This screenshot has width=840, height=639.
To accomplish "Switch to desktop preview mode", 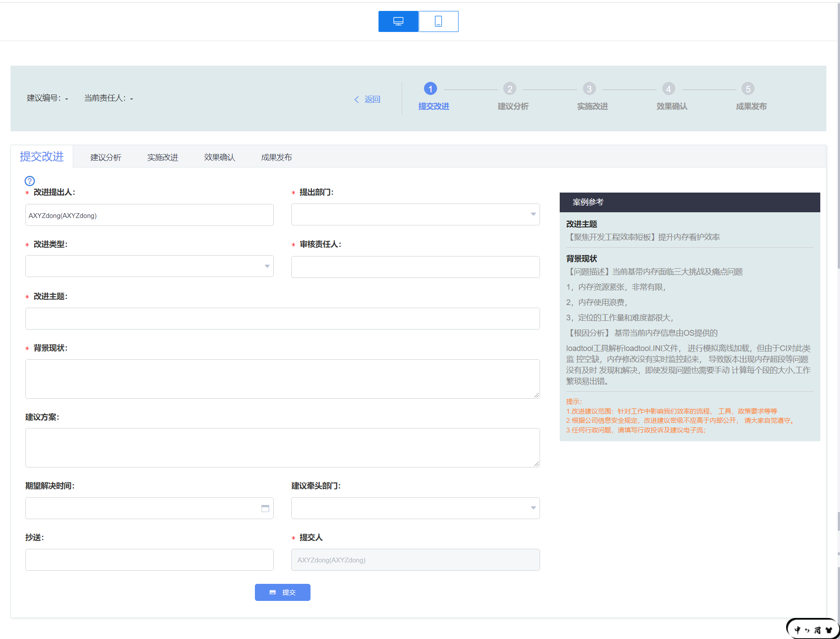I will 398,21.
